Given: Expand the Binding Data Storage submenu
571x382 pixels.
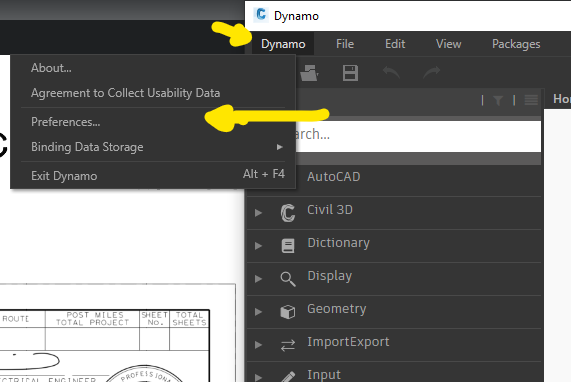Looking at the screenshot, I should click(x=153, y=147).
